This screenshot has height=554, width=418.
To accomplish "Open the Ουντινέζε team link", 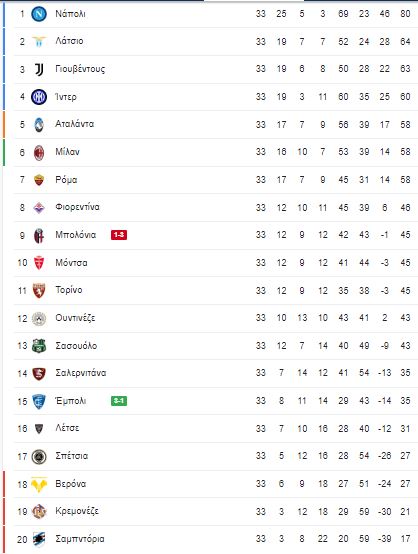I will pyautogui.click(x=75, y=318).
